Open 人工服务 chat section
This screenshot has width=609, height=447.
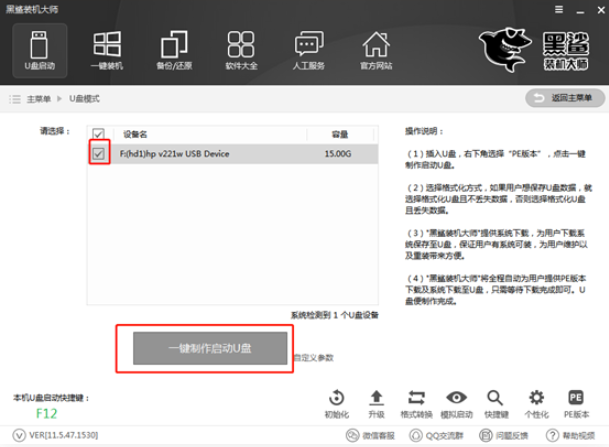tap(309, 50)
